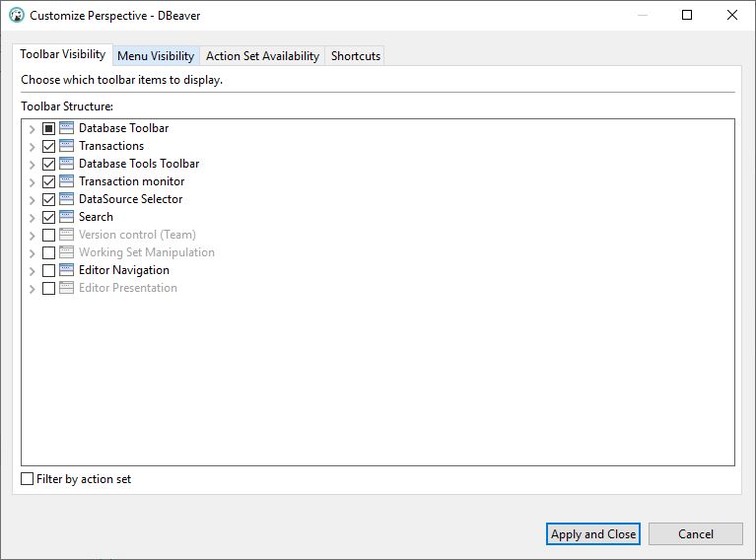Select the Transaction monitor label
Viewport: 756px width, 560px height.
tap(132, 181)
